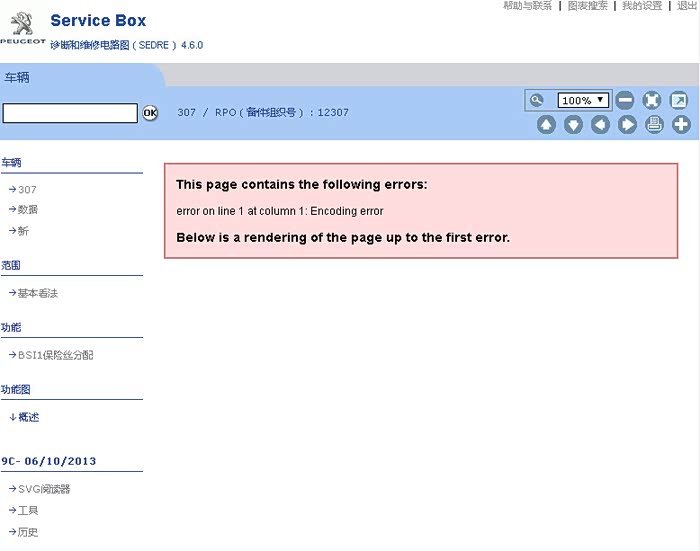Pan down with the down arrow icon
Image resolution: width=700 pixels, height=551 pixels.
point(573,125)
